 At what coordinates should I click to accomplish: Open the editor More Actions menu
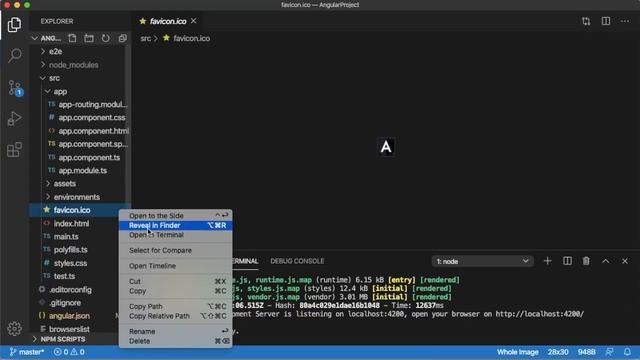pos(625,21)
